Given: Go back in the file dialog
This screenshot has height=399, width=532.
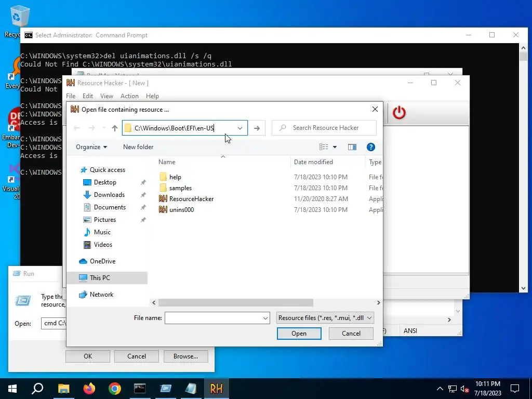Looking at the screenshot, I should [x=77, y=128].
